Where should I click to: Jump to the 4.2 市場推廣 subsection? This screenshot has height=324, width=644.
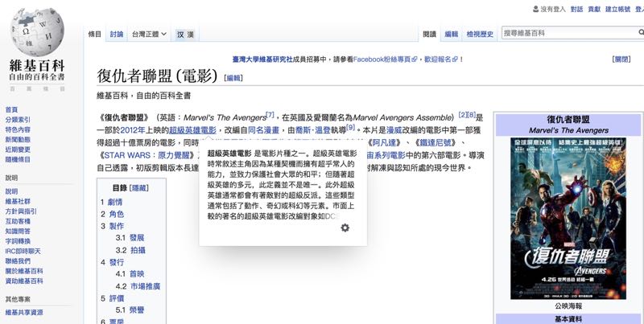click(138, 286)
